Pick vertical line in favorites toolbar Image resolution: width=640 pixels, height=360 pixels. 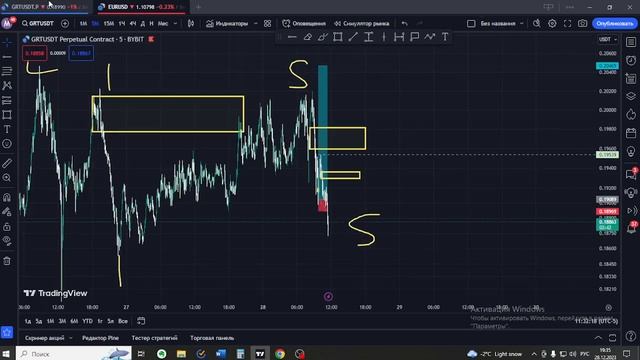pos(384,37)
